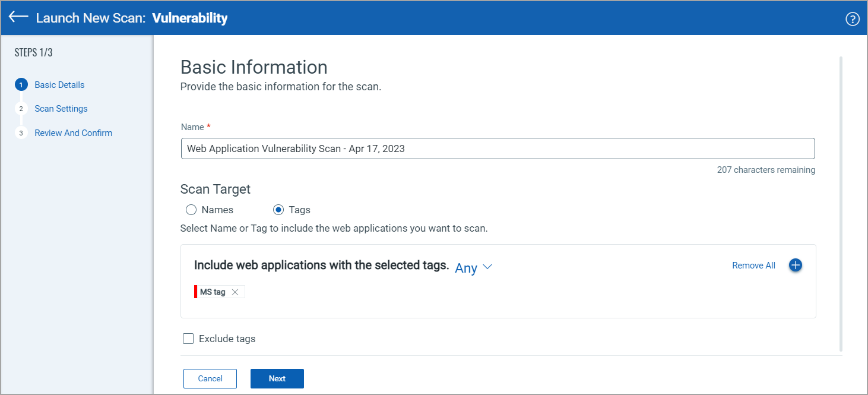868x395 pixels.
Task: Click the Cancel button
Action: (210, 378)
